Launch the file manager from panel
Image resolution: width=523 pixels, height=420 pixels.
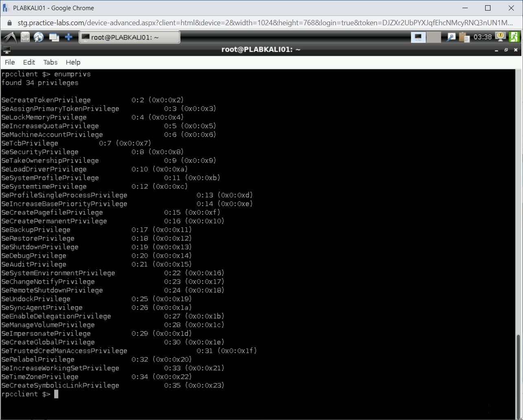pyautogui.click(x=25, y=37)
